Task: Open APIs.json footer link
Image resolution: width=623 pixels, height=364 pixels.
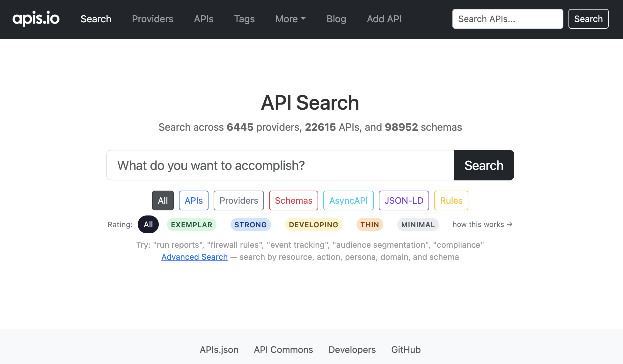Action: click(219, 350)
